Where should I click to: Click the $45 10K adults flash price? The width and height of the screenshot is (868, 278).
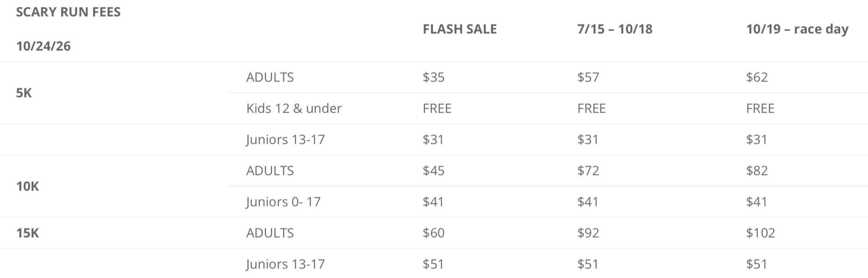click(434, 170)
